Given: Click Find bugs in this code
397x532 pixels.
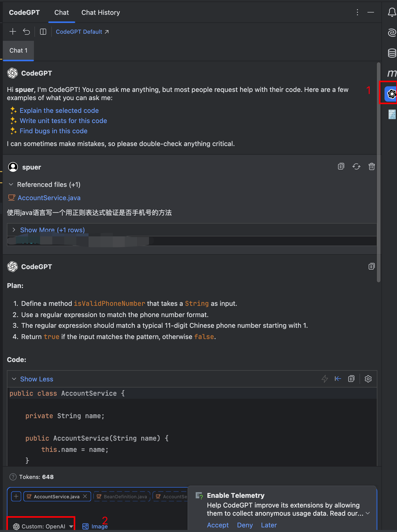Looking at the screenshot, I should 54,131.
